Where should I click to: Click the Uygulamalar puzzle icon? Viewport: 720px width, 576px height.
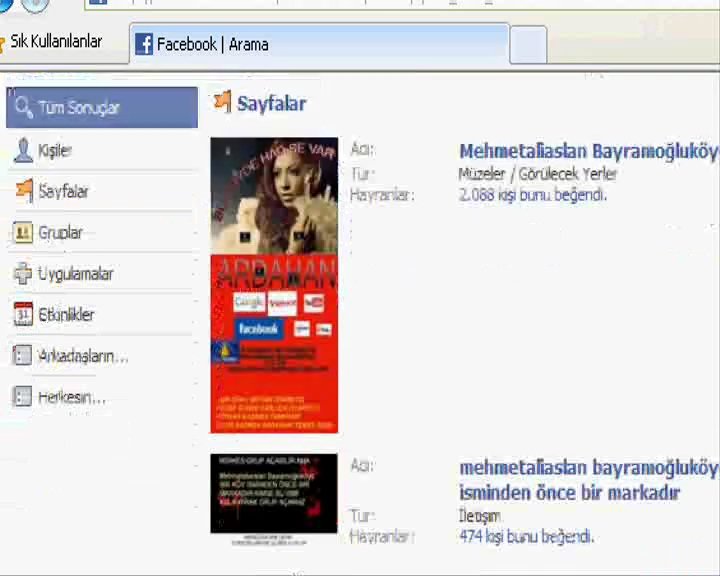click(x=23, y=274)
